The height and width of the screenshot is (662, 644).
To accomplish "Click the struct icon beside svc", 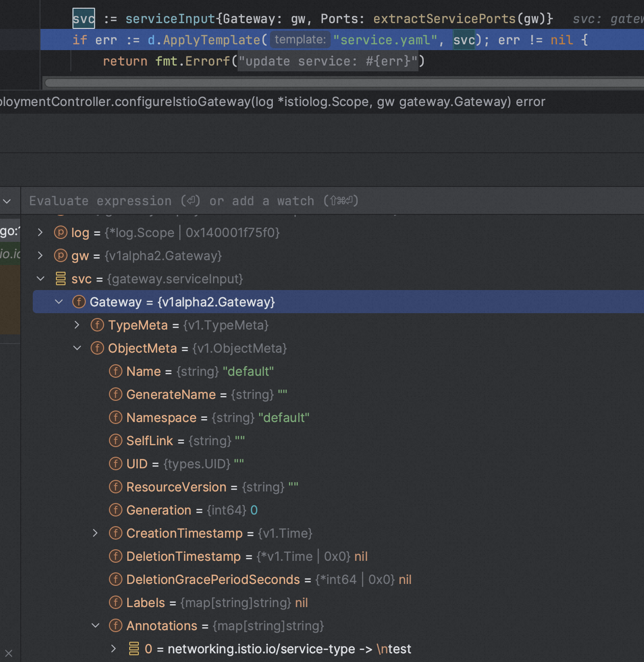I will click(x=61, y=279).
